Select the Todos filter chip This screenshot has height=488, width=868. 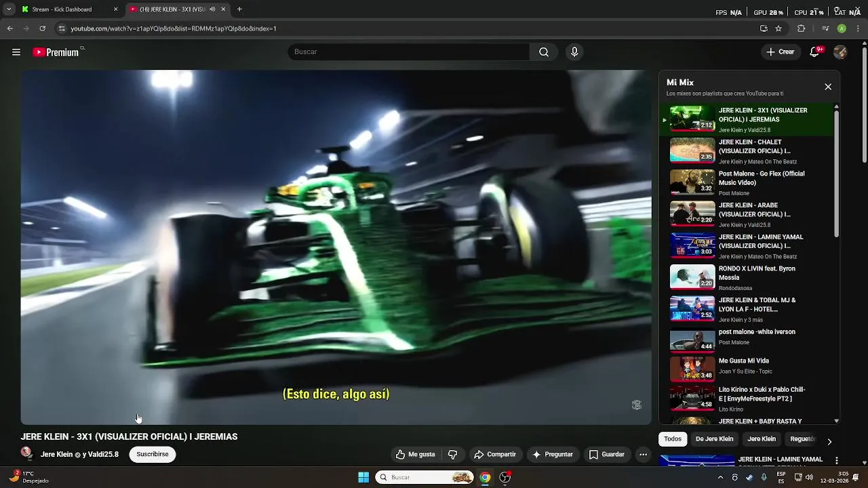[673, 439]
